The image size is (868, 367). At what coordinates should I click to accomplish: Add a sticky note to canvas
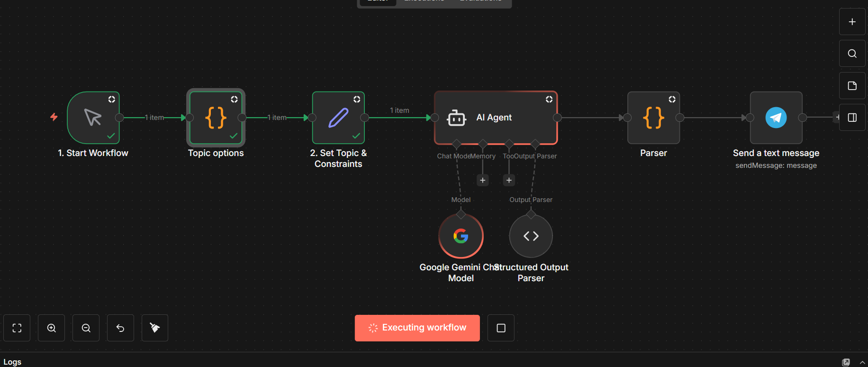(x=852, y=85)
